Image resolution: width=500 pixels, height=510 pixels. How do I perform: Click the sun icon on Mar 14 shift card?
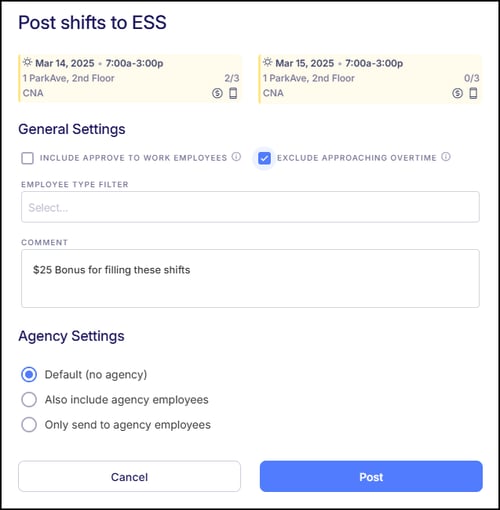pyautogui.click(x=27, y=62)
